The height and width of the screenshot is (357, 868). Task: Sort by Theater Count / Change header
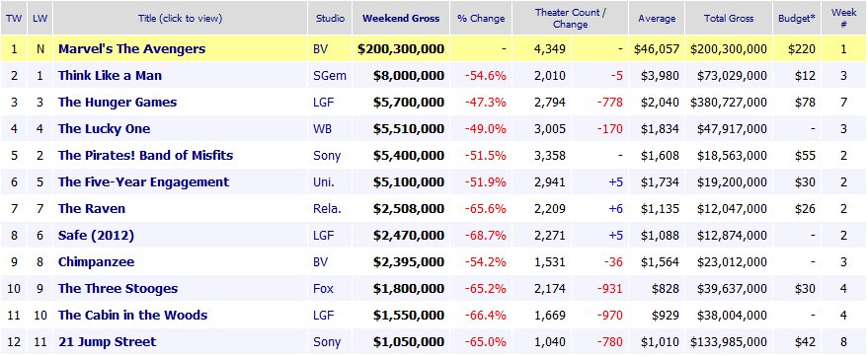pyautogui.click(x=570, y=18)
